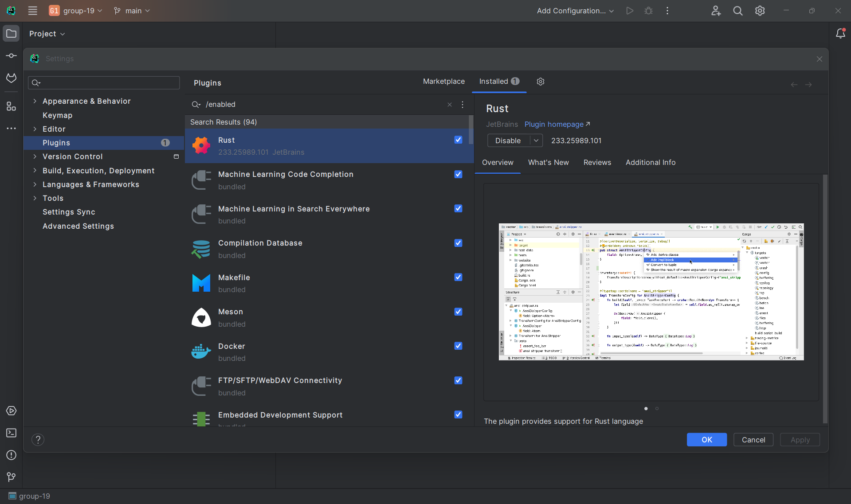The width and height of the screenshot is (851, 504).
Task: Open plugin manage gear icon
Action: tap(541, 82)
